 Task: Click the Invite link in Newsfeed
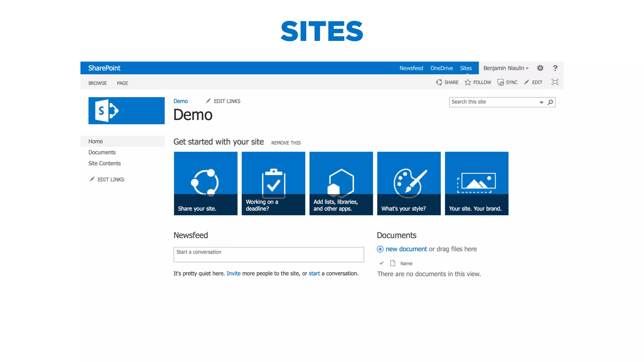point(233,273)
